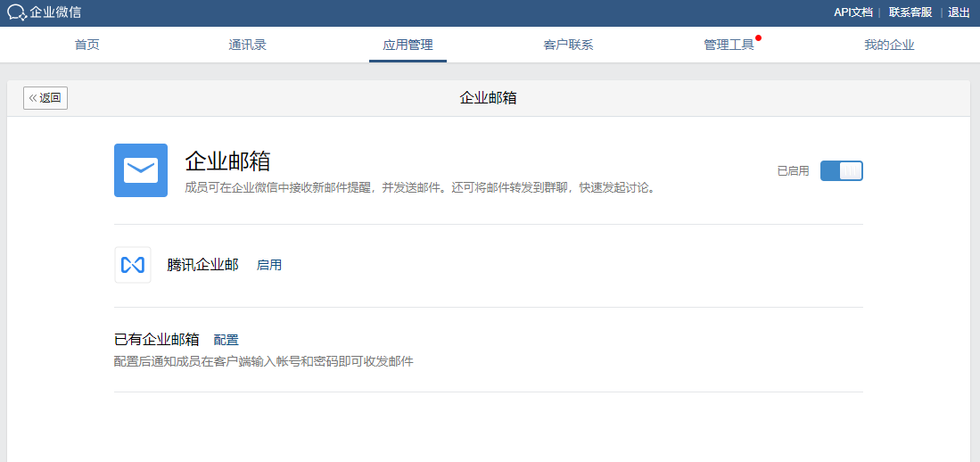Viewport: 980px width, 462px height.
Task: Click the 已有企业邮箱 section title
Action: tap(156, 340)
